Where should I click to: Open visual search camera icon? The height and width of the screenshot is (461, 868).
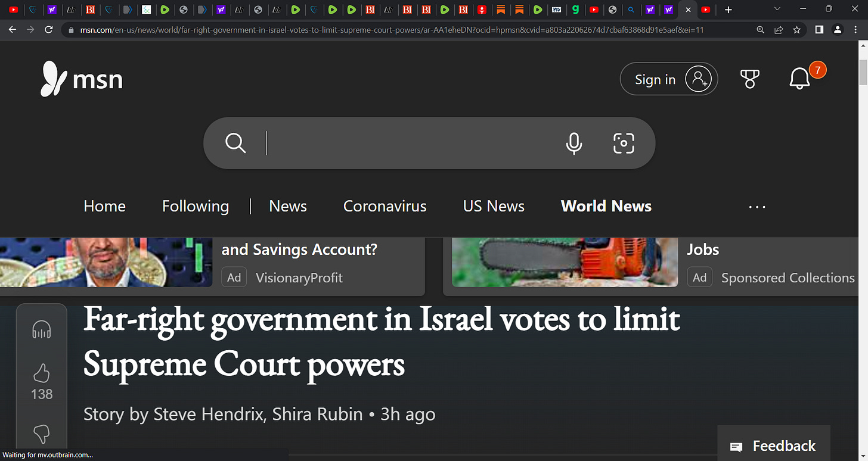click(624, 143)
